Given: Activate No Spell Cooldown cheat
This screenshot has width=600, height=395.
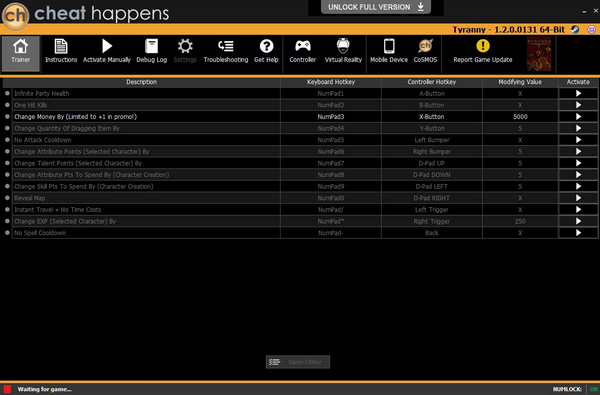Looking at the screenshot, I should pos(578,233).
